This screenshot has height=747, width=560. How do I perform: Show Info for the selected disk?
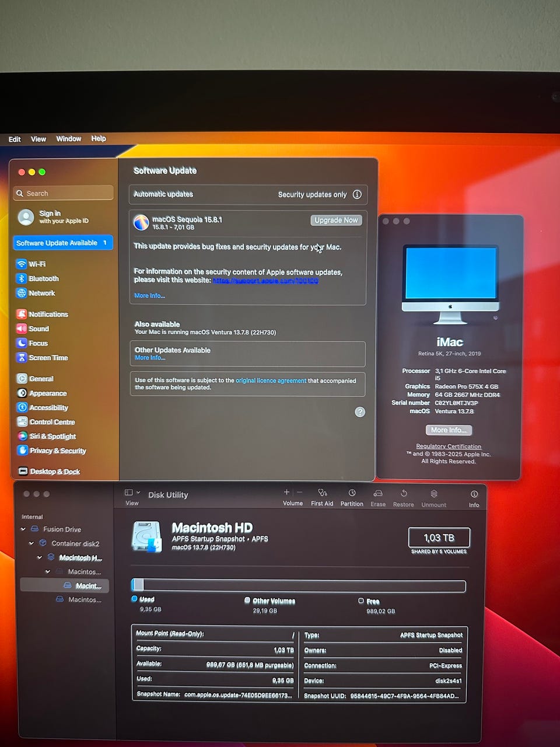click(x=474, y=498)
